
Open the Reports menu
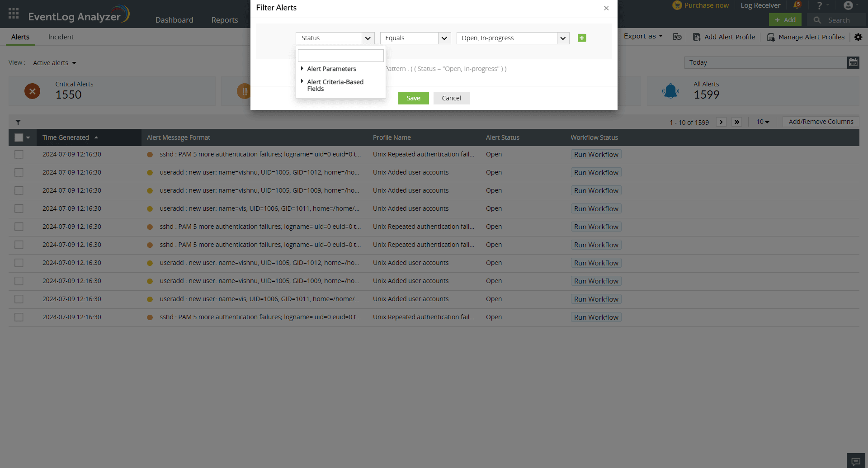[224, 20]
